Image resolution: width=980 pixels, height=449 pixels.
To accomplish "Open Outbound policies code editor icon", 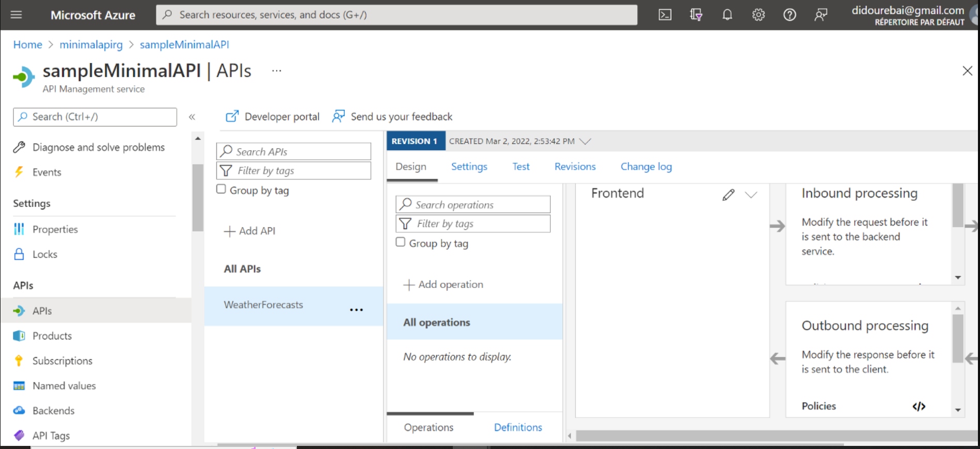I will click(x=919, y=406).
